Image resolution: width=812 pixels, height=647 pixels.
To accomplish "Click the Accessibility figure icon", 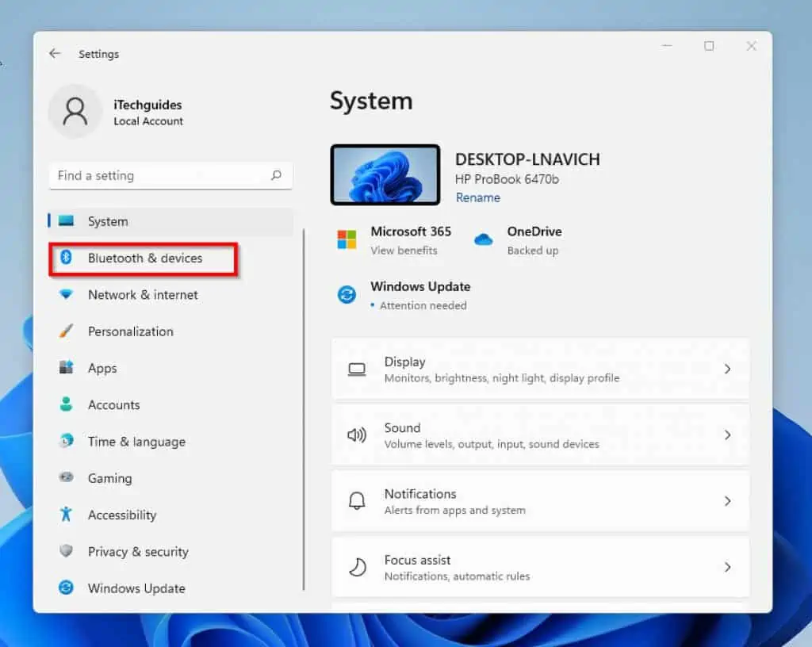I will point(67,515).
